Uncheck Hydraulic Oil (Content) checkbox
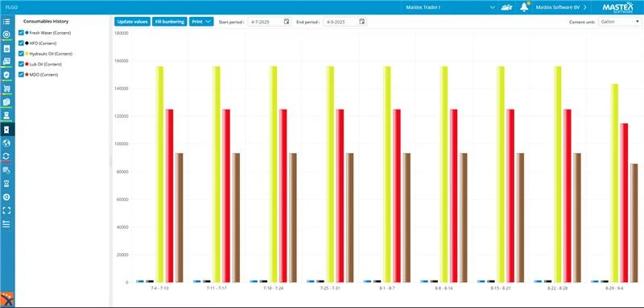This screenshot has width=644, height=308. pos(22,53)
